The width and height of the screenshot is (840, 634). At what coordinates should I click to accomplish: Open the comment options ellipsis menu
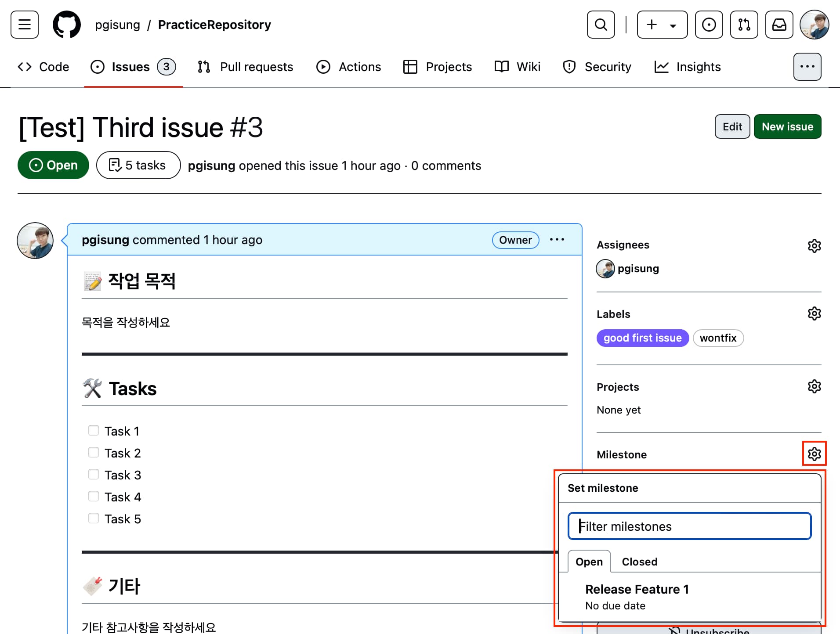point(557,240)
